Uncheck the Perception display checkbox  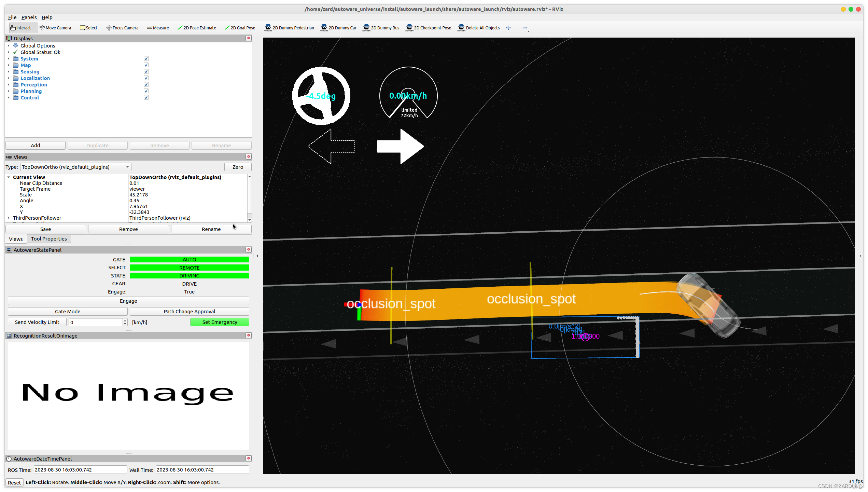coord(146,85)
